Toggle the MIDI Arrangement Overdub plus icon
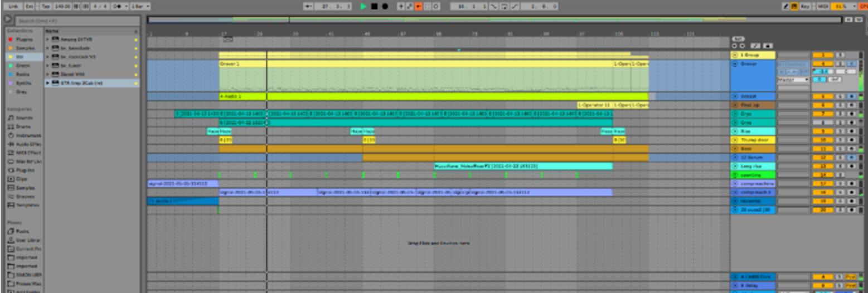The image size is (868, 293). [x=401, y=6]
